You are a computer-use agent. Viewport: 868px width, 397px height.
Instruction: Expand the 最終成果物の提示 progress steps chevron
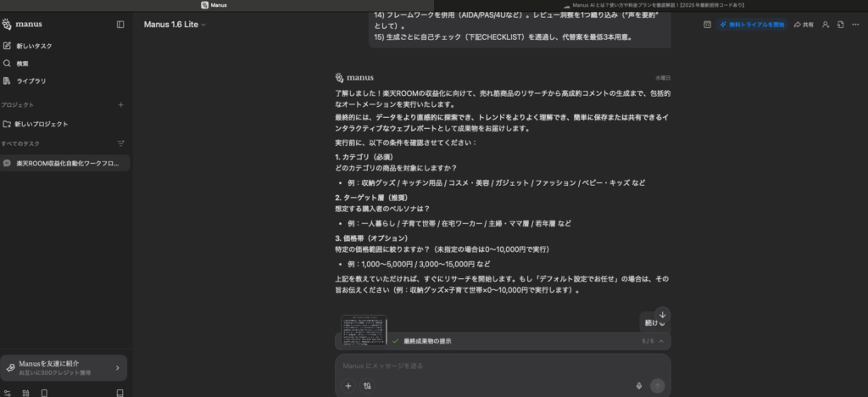(660, 341)
